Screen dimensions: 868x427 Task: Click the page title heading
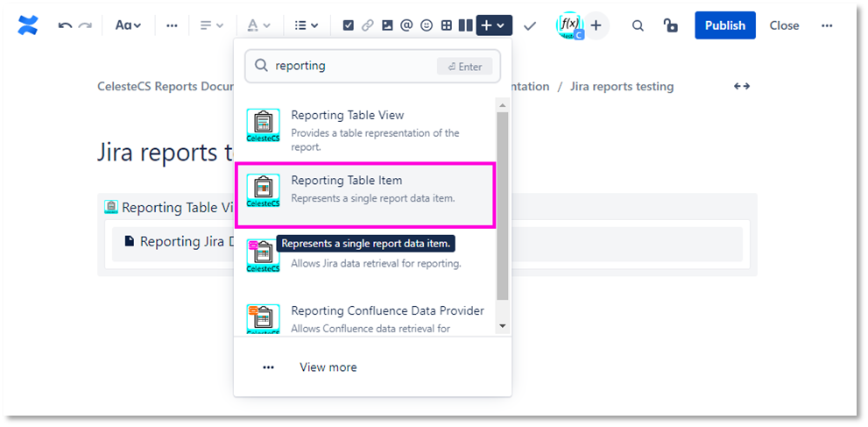tap(166, 152)
